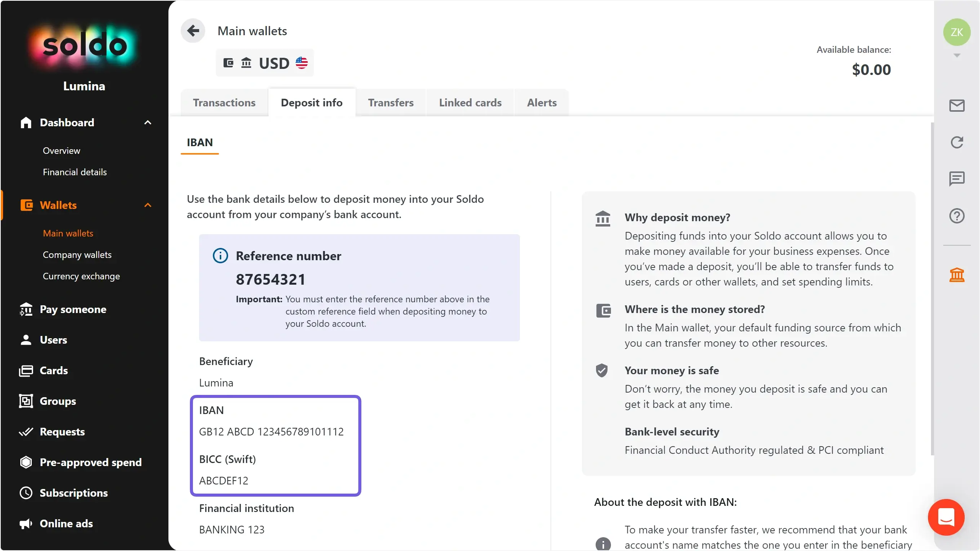Click the orange bank icon in right sidebar
Viewport: 980px width, 551px height.
(x=957, y=275)
